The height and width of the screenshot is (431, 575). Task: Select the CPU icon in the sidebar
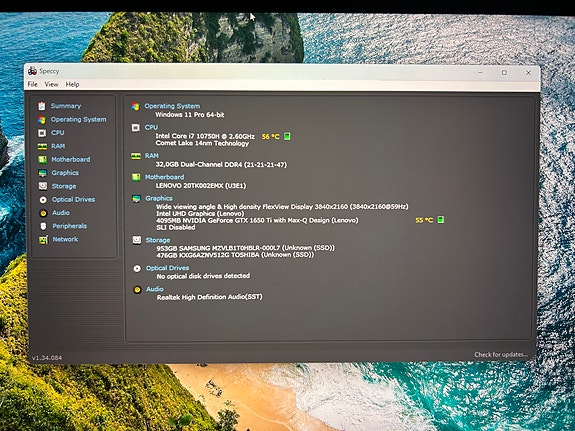[x=42, y=133]
